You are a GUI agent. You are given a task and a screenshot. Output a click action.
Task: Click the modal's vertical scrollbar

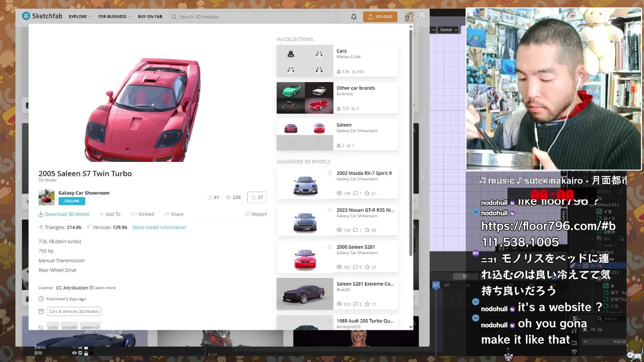tap(411, 143)
